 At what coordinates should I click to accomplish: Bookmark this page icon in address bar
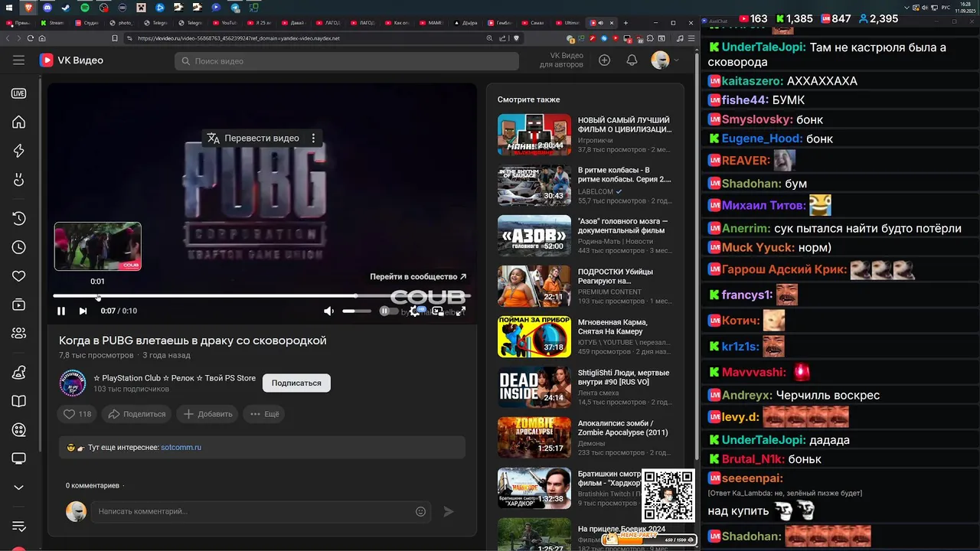point(115,38)
